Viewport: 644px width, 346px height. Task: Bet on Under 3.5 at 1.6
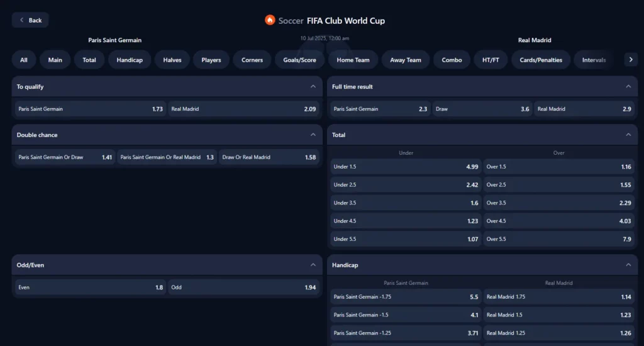click(406, 203)
